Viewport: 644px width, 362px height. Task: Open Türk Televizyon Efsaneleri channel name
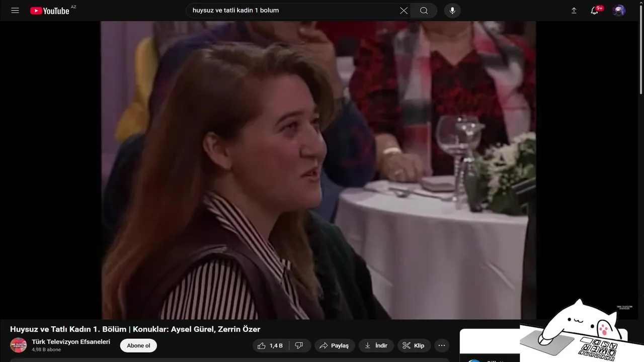(71, 342)
